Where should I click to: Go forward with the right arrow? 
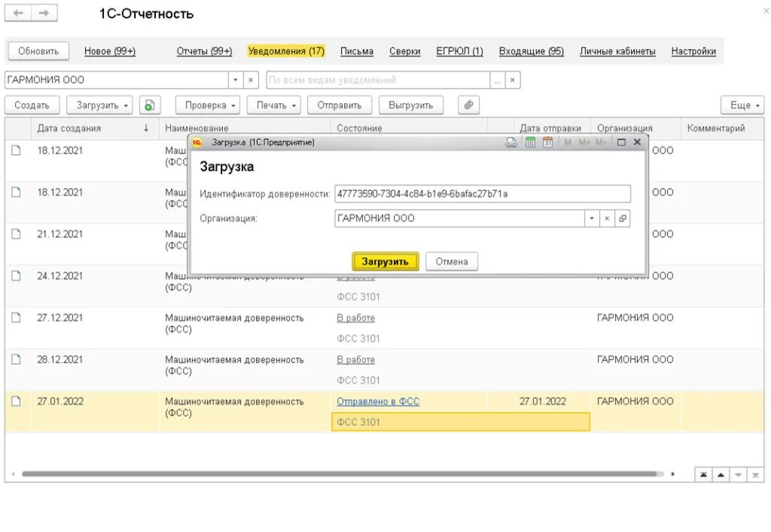[44, 14]
